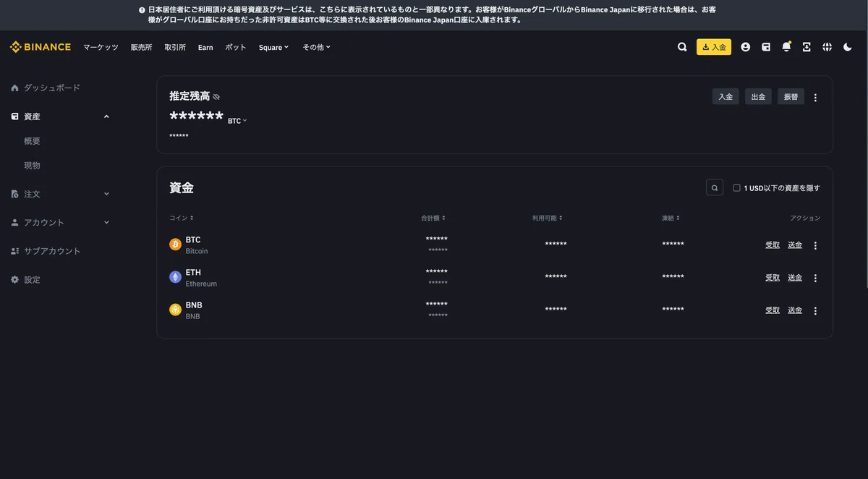The width and height of the screenshot is (868, 479).
Task: Click 受取 link for BNB
Action: coord(773,310)
